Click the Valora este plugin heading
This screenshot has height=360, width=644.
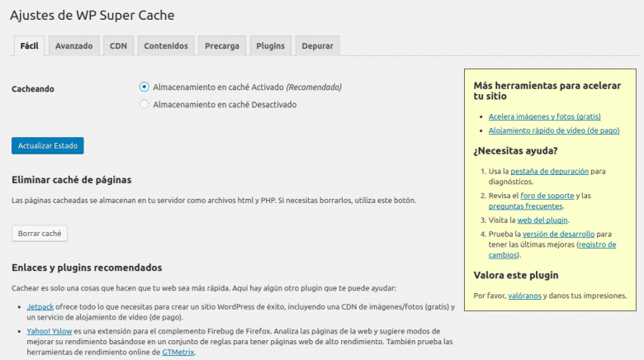pyautogui.click(x=516, y=275)
